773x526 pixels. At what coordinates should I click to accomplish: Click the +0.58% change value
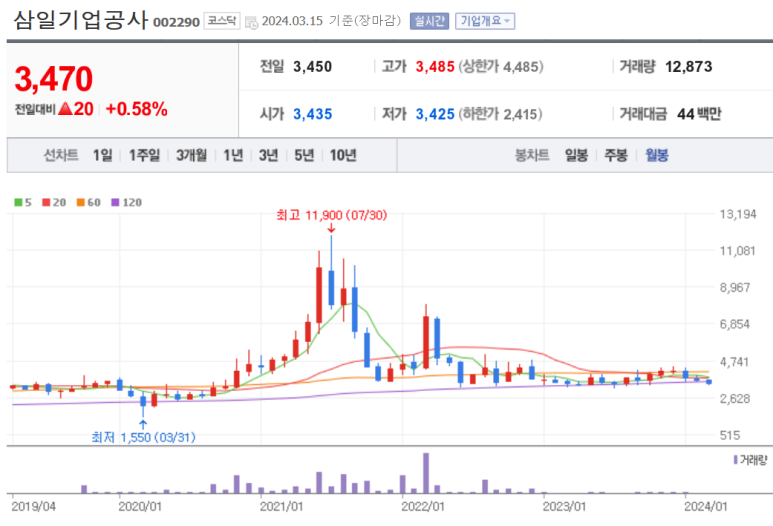click(137, 109)
